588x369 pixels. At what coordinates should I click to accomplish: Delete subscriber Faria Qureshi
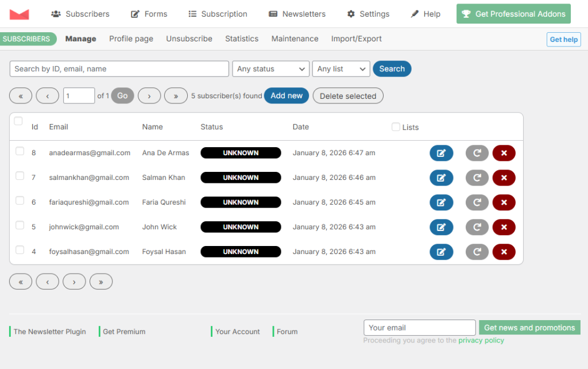(x=504, y=203)
